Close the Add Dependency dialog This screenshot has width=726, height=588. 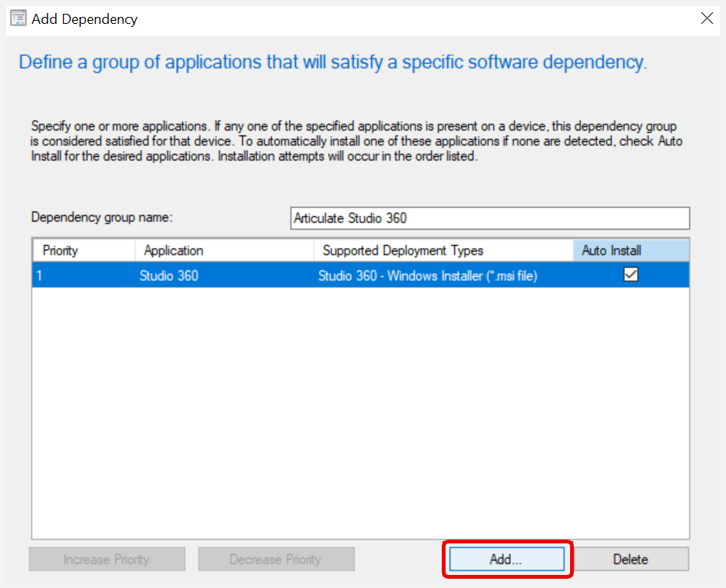[707, 18]
